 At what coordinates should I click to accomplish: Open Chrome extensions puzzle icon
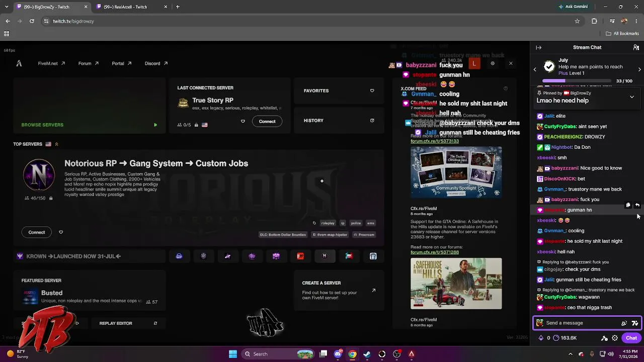pyautogui.click(x=594, y=21)
